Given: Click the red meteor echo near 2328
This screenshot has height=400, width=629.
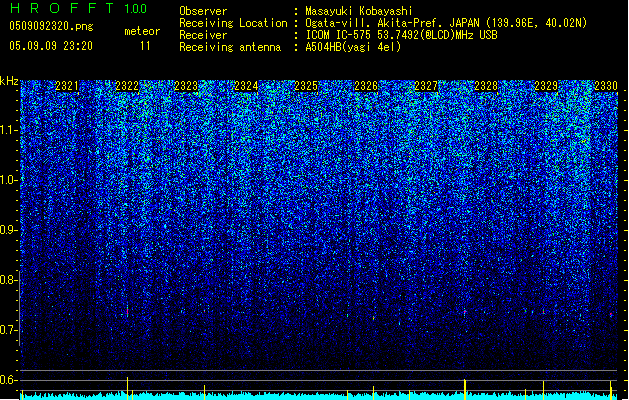Looking at the screenshot, I should [465, 311].
